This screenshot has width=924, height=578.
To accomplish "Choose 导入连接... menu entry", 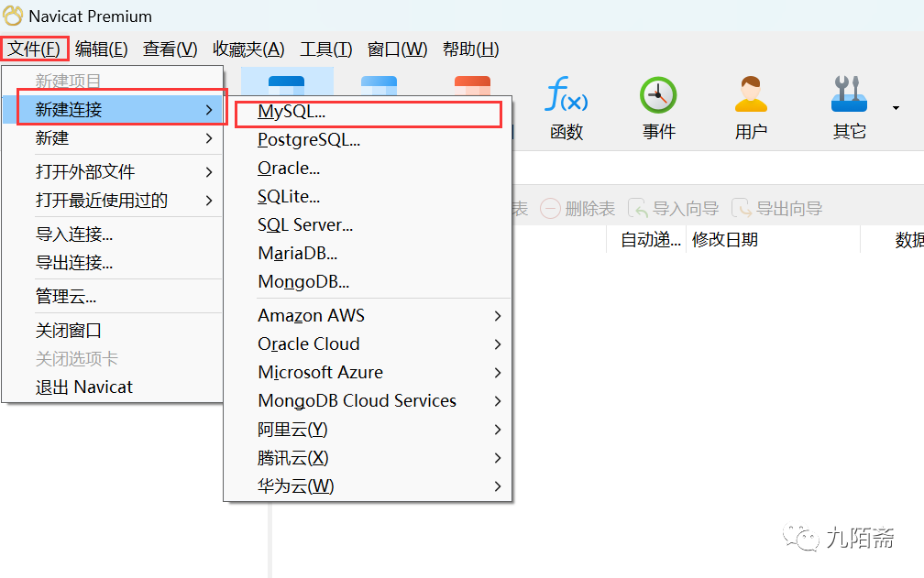I will tap(113, 234).
